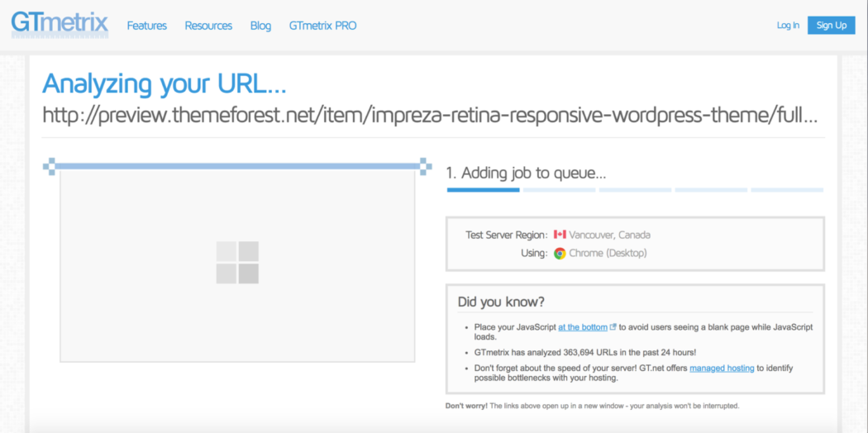This screenshot has height=433, width=868.
Task: Click the Log In link
Action: (788, 26)
